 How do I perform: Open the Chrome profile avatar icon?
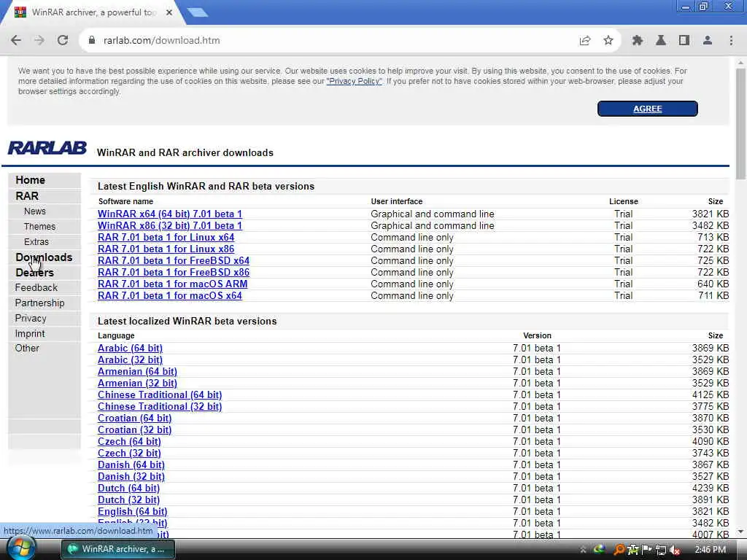click(708, 41)
